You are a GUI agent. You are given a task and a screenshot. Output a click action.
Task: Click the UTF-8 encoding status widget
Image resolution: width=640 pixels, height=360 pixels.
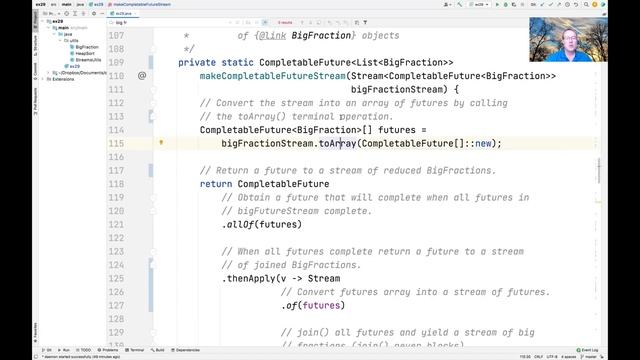(552, 357)
